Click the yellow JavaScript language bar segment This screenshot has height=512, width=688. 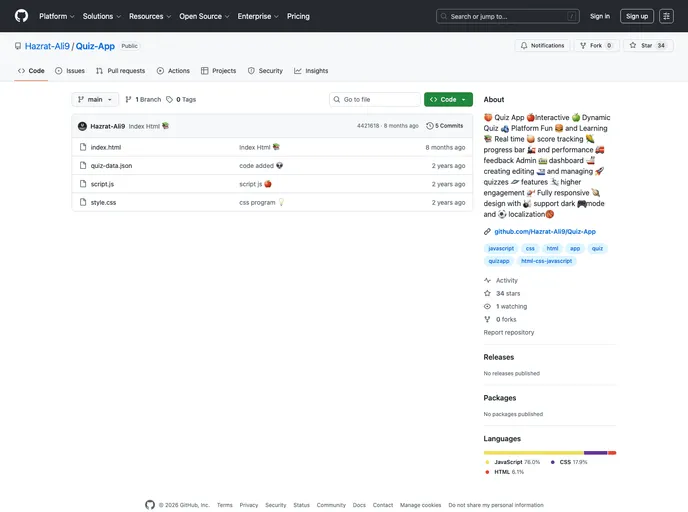[x=533, y=453]
